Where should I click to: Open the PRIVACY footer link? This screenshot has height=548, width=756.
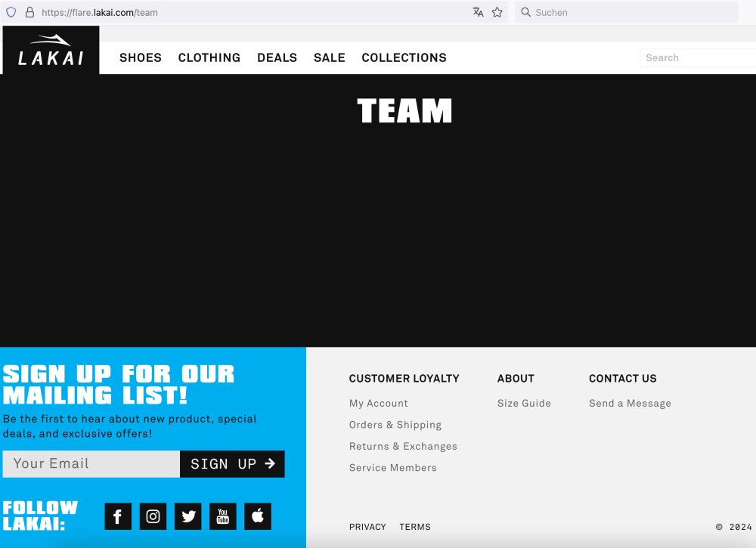(x=367, y=527)
